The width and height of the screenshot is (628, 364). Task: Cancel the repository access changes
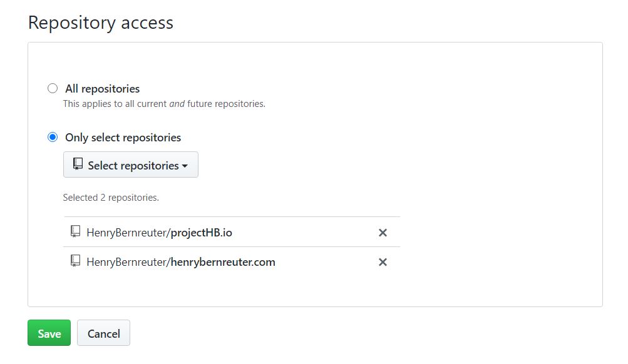pos(104,333)
